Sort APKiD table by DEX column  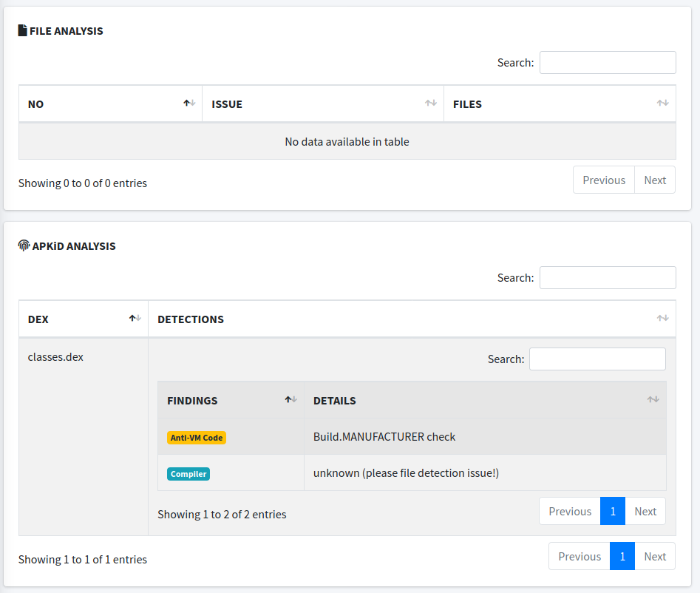[135, 319]
